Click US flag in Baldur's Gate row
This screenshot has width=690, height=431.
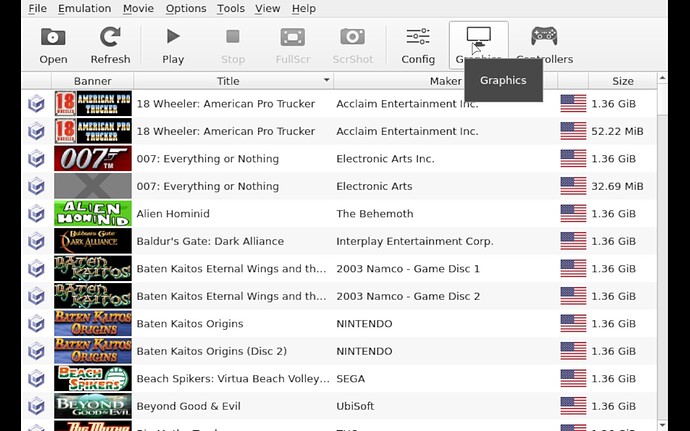[573, 241]
